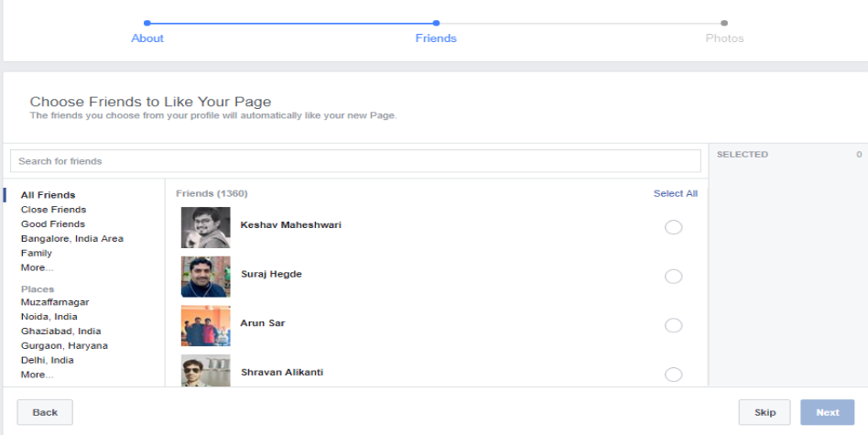
Task: Filter by Bangalore, India Area
Action: tap(72, 238)
